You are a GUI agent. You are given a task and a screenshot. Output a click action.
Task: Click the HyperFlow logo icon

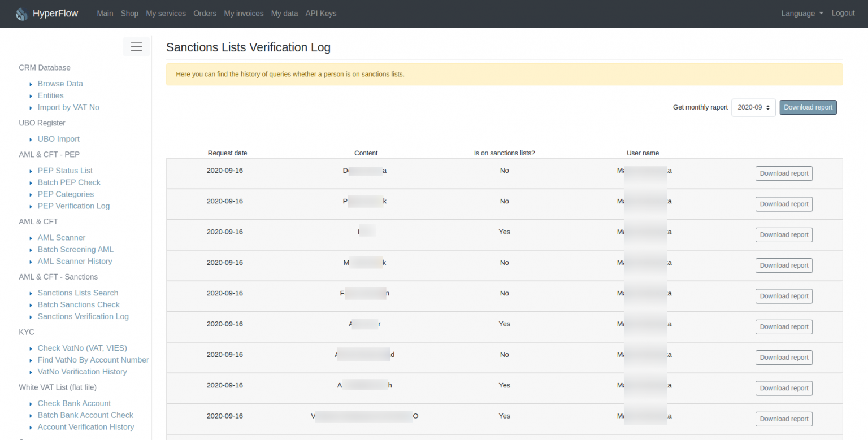point(21,13)
